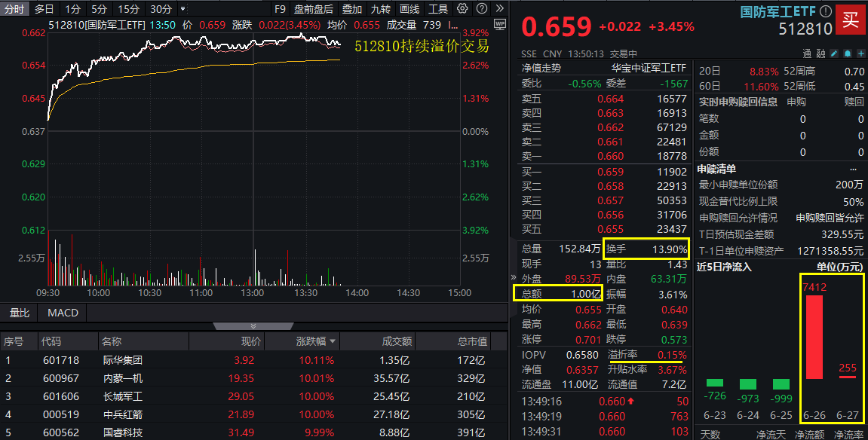Toggle the 盘前盘后 pre/post market view
This screenshot has height=440, width=868.
[x=313, y=8]
